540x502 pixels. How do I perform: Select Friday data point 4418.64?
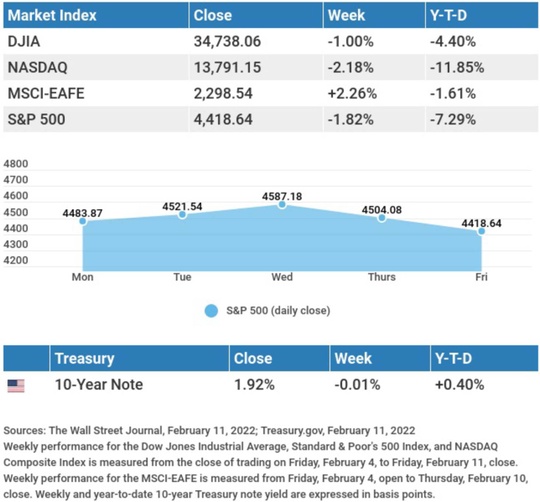[481, 231]
